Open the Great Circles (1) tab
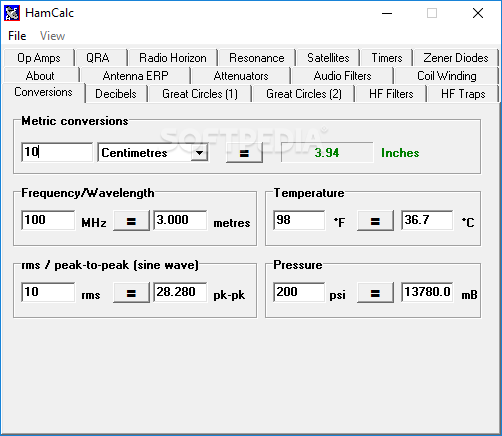This screenshot has width=502, height=436. click(200, 94)
